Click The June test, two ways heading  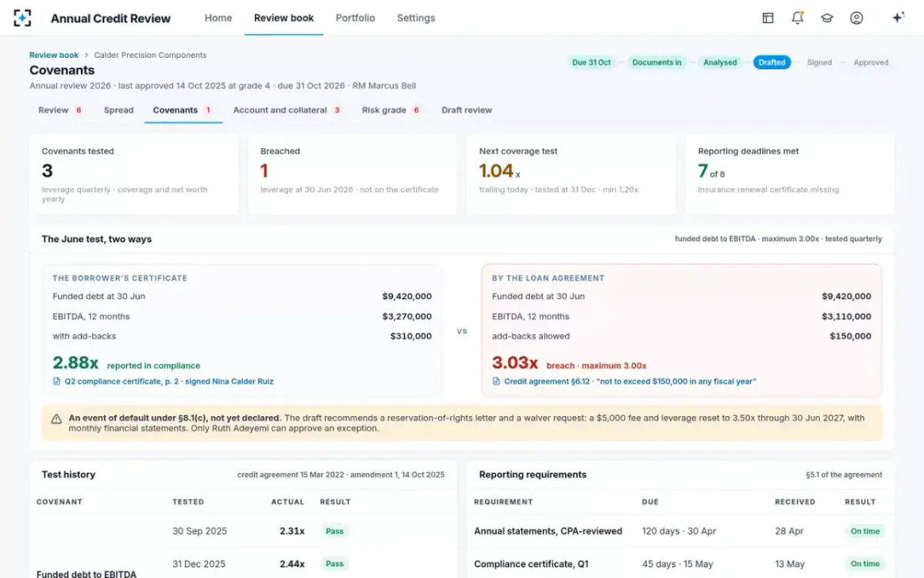point(96,239)
